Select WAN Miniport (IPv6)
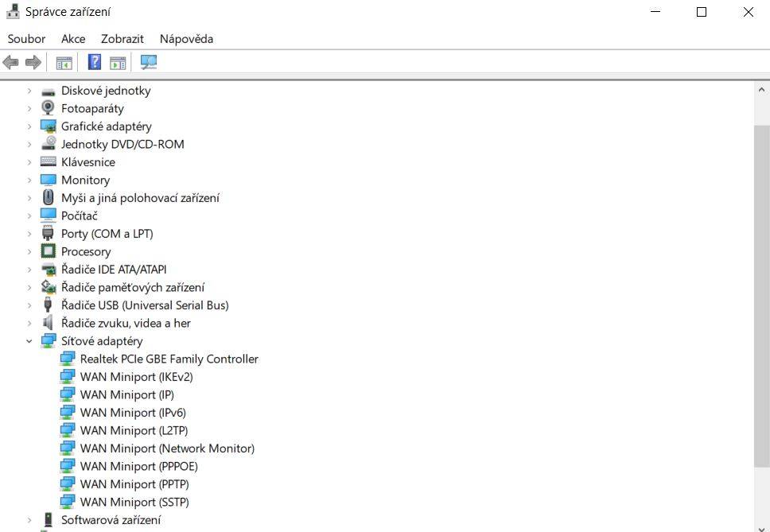Viewport: 770px width, 532px height. pos(133,413)
